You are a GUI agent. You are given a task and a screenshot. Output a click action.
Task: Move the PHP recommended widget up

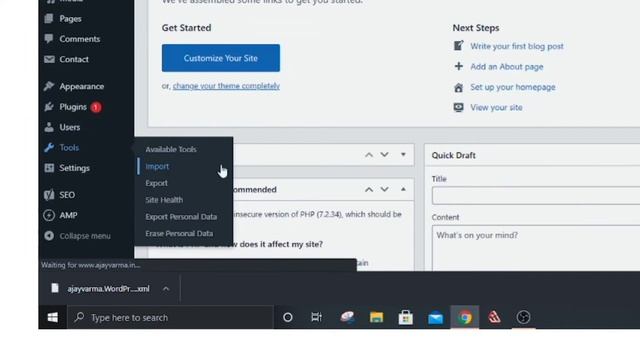click(369, 189)
